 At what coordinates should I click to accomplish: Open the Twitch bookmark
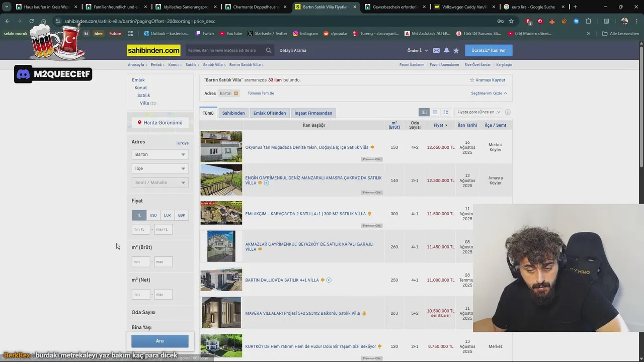[205, 34]
